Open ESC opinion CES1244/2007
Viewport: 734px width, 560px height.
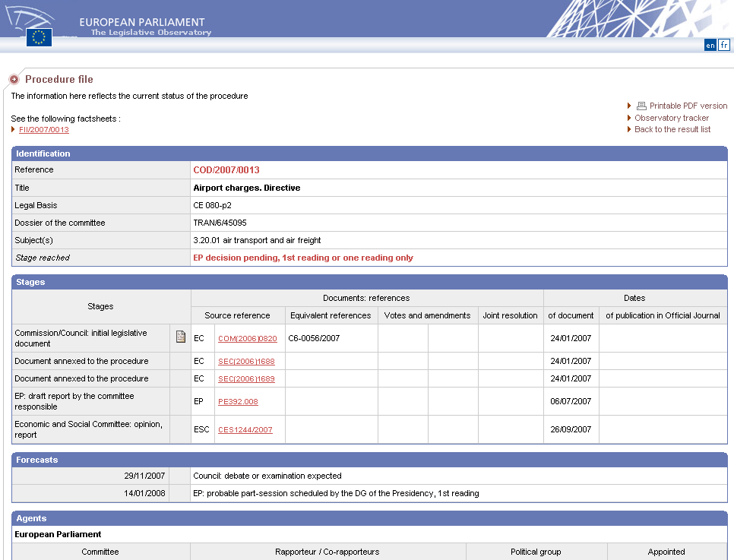point(245,430)
